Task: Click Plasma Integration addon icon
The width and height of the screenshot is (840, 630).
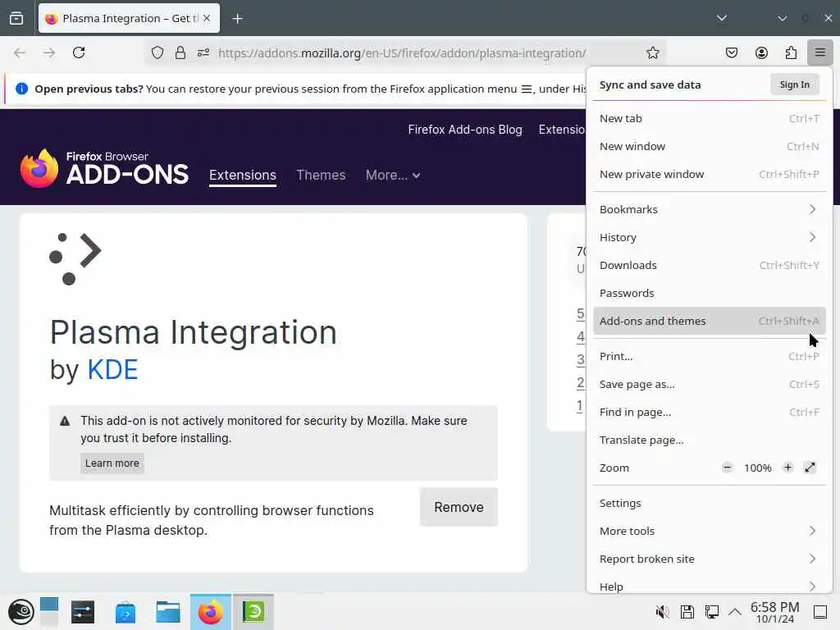Action: (75, 259)
